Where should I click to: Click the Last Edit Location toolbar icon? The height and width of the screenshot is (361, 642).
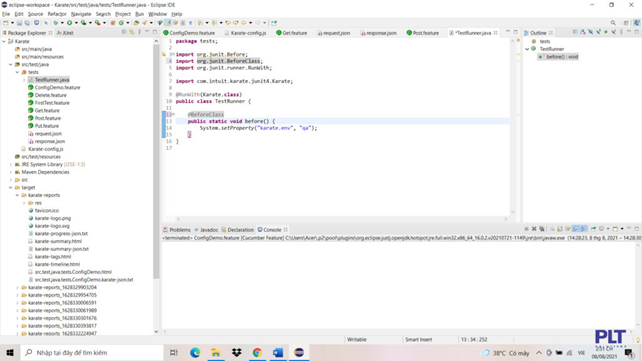tap(228, 23)
